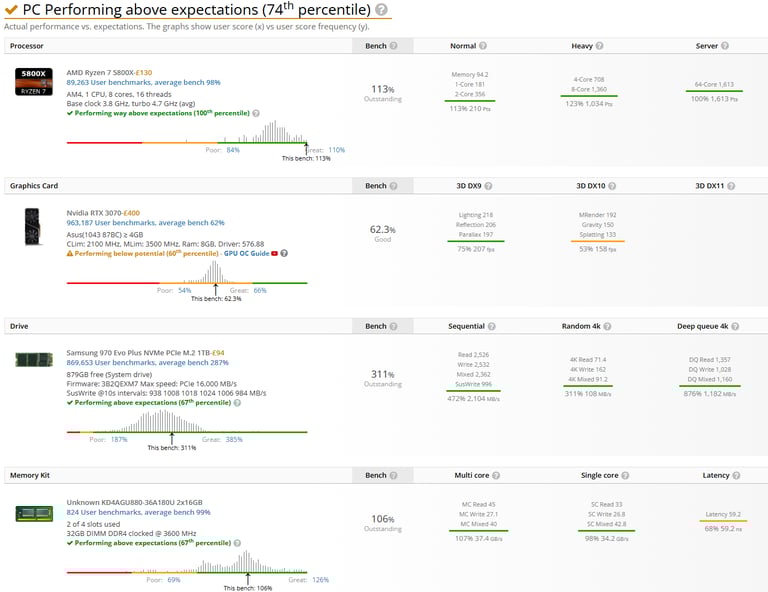The height and width of the screenshot is (592, 768).
Task: Click the help icon next to Sequential
Action: coord(492,326)
